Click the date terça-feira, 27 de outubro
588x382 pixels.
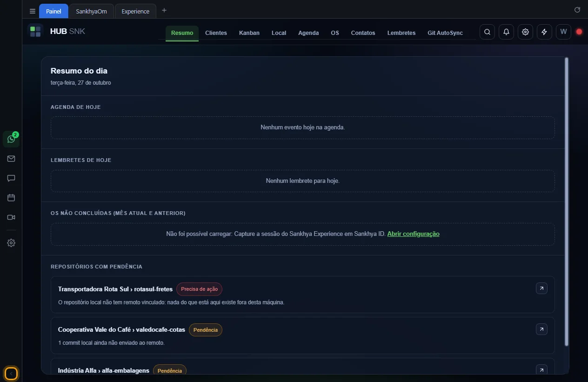pyautogui.click(x=81, y=83)
